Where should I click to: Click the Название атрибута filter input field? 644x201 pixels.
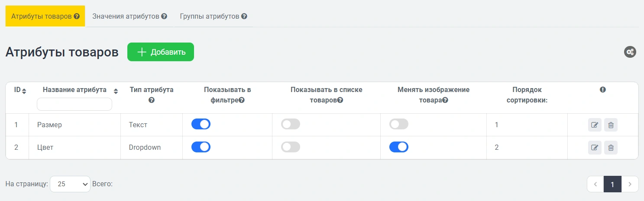point(74,104)
